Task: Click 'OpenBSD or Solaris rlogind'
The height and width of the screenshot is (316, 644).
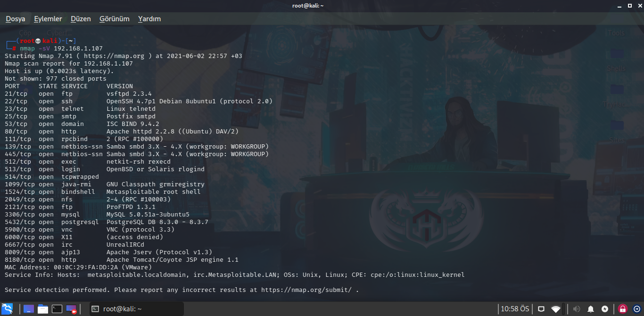Action: pyautogui.click(x=156, y=169)
